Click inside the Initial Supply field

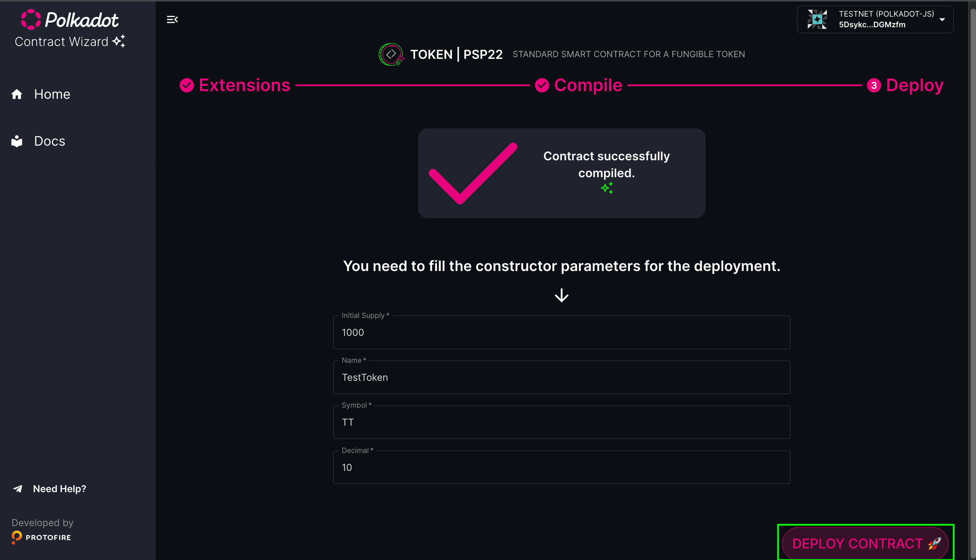coord(561,332)
